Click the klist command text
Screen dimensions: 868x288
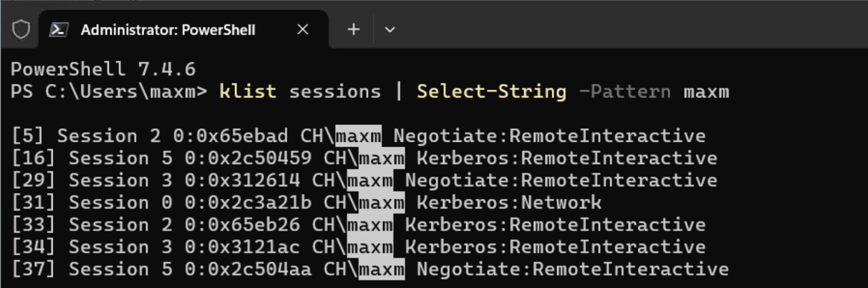click(248, 91)
